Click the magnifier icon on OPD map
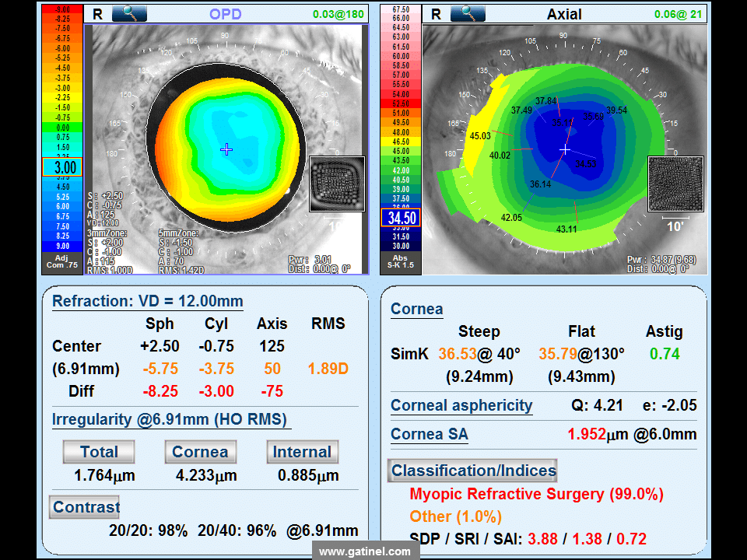 [x=129, y=13]
